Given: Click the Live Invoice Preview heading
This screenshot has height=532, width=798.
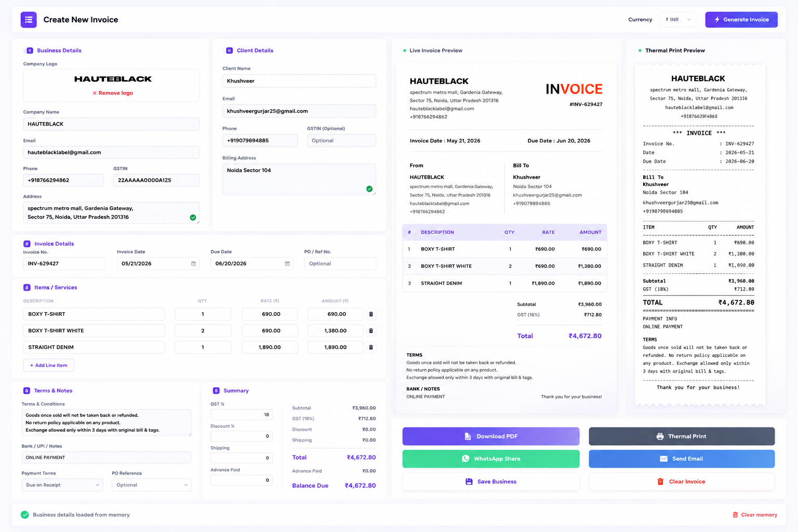Looking at the screenshot, I should (436, 50).
